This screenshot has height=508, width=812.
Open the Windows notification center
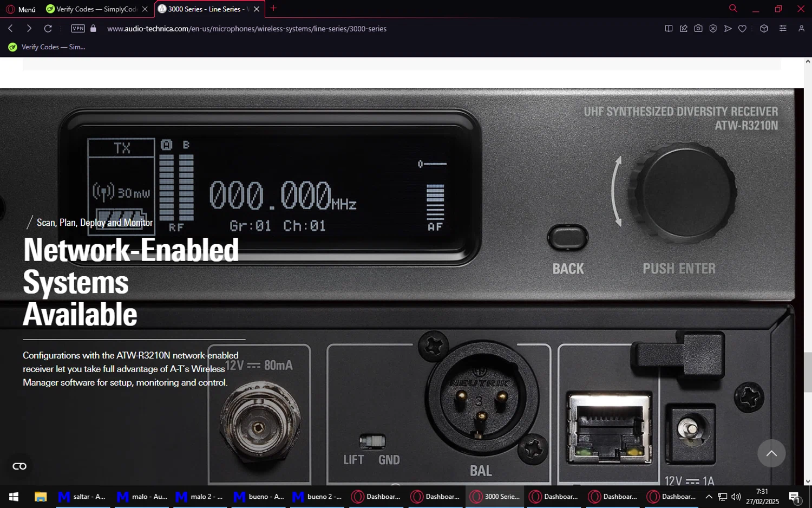(x=795, y=497)
